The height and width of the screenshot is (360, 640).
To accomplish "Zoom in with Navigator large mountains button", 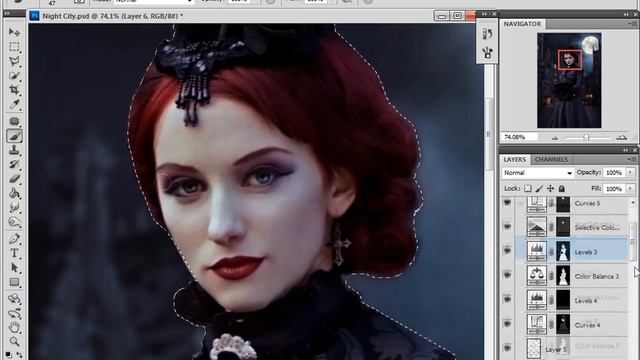I will tap(621, 138).
